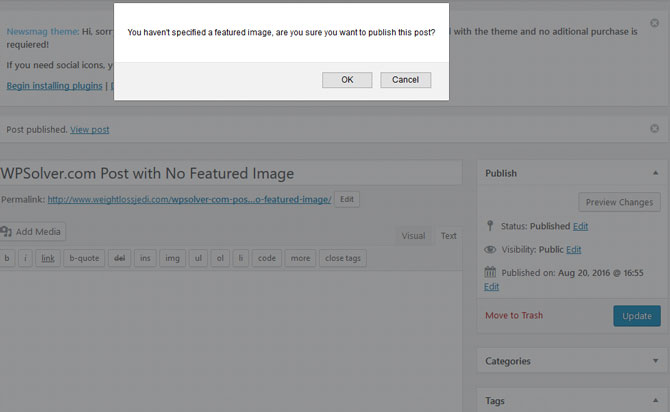Insert bold tag with b button

(7, 258)
